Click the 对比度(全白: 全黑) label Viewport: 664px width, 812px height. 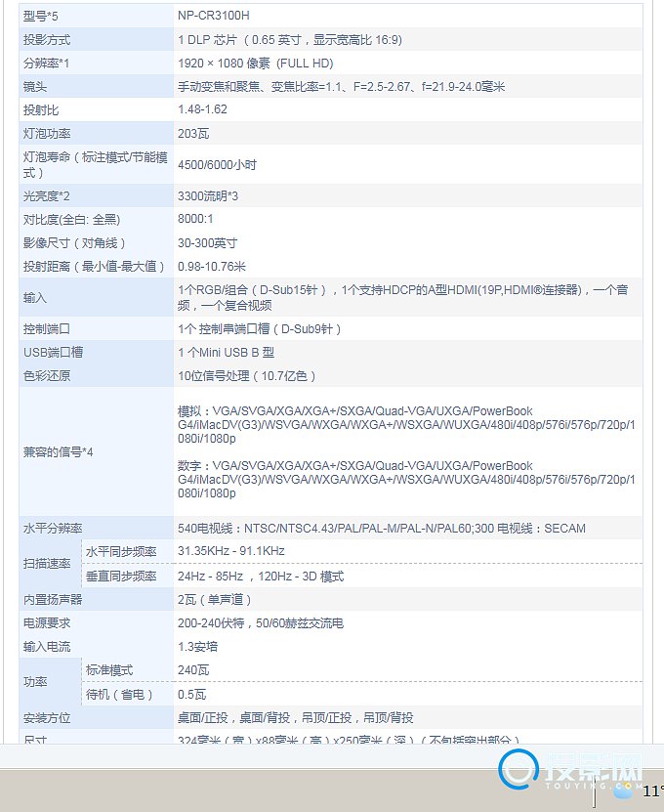pyautogui.click(x=71, y=220)
